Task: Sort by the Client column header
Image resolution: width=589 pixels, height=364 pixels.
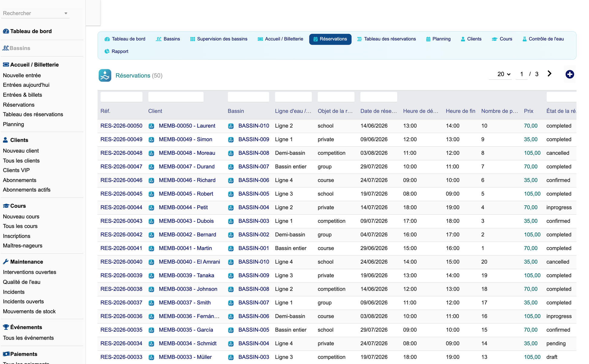Action: (x=155, y=111)
